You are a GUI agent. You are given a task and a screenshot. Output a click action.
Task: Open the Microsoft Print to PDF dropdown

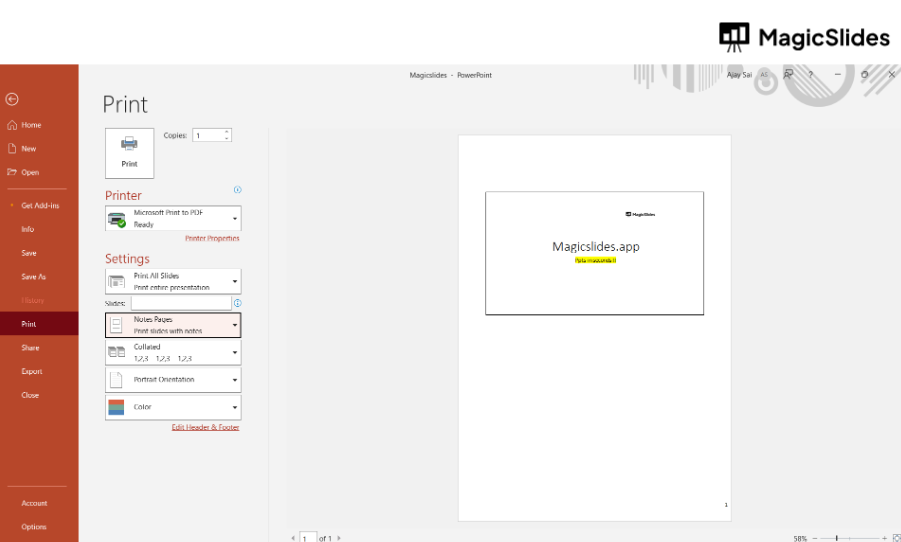coord(173,218)
